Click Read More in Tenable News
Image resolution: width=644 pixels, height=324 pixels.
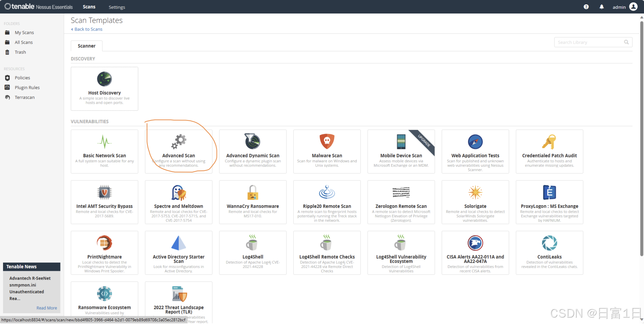[x=47, y=308]
